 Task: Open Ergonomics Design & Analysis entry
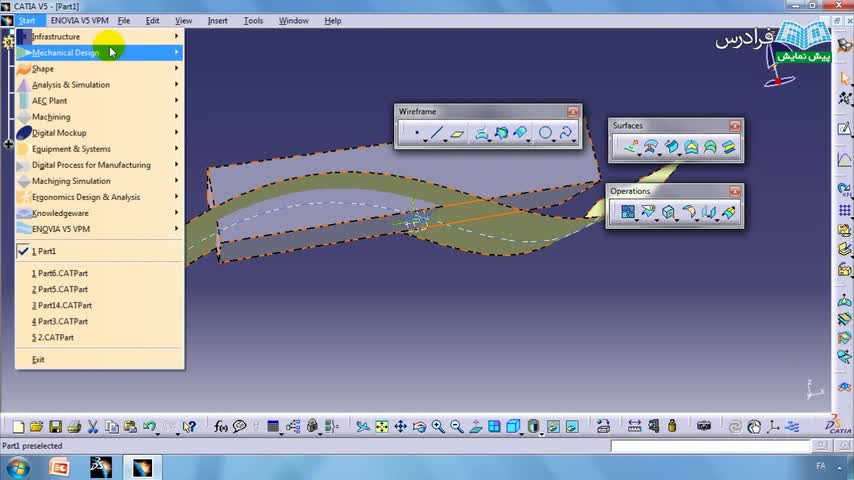pyautogui.click(x=99, y=197)
